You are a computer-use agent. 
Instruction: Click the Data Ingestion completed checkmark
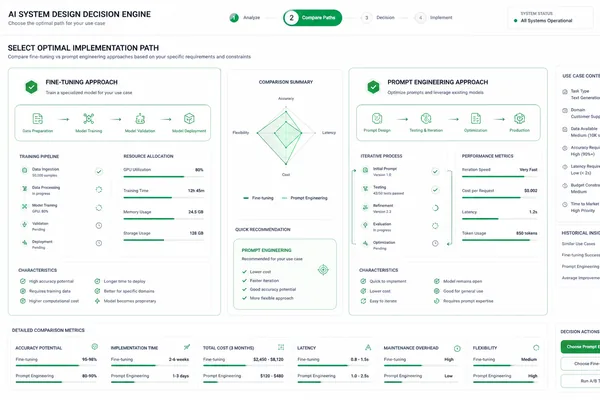[99, 171]
